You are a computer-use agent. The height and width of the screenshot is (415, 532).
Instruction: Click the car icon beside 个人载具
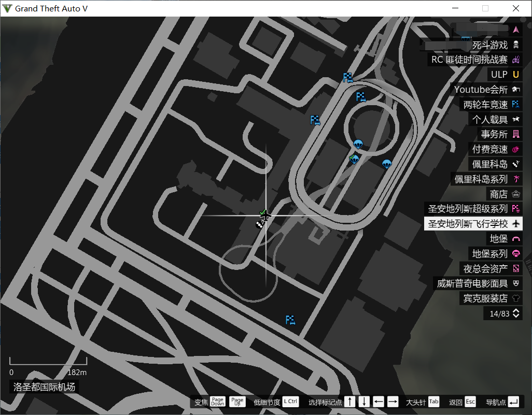click(516, 119)
